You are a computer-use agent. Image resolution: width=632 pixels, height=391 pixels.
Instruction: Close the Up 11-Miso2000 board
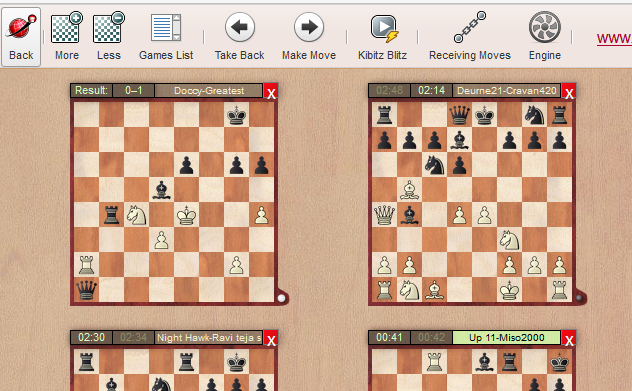click(569, 339)
